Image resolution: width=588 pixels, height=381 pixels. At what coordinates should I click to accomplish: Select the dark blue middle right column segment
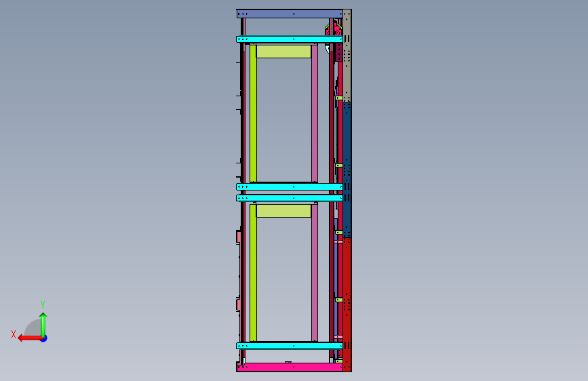[x=347, y=170]
